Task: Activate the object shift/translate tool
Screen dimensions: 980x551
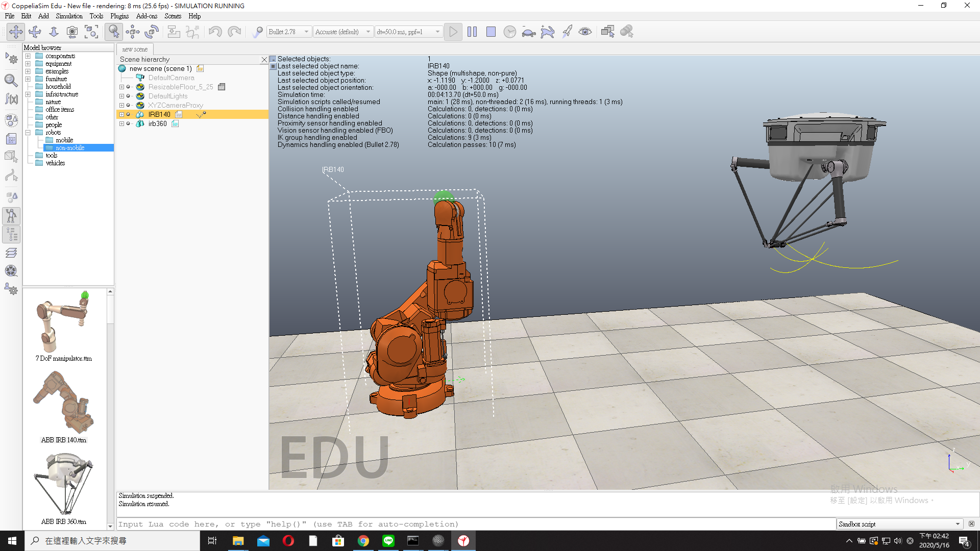Action: coord(133,32)
